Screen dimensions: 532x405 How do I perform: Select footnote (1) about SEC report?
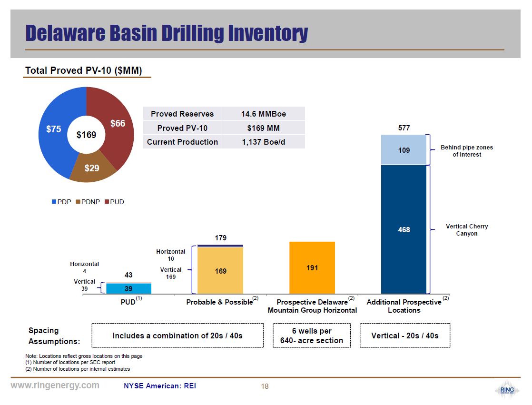[70, 362]
